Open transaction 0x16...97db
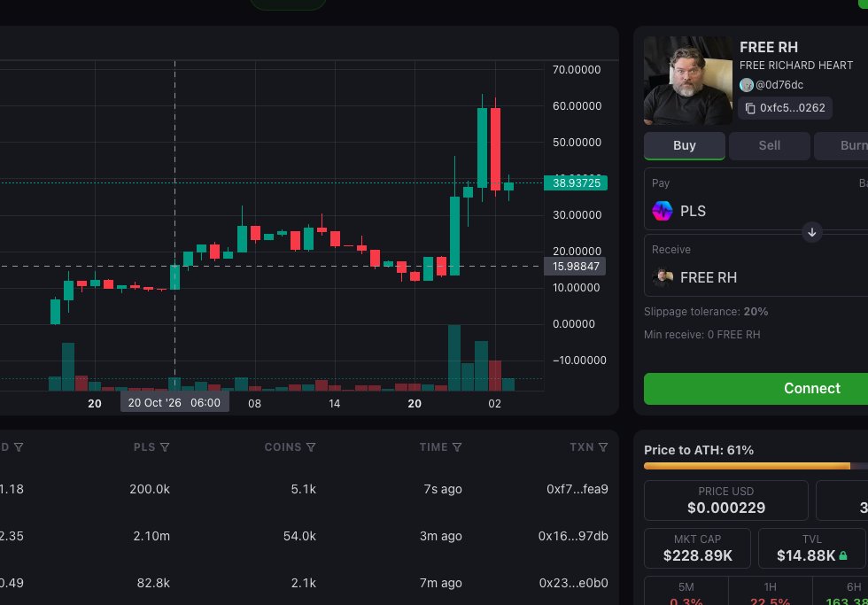868x605 pixels. (x=573, y=537)
